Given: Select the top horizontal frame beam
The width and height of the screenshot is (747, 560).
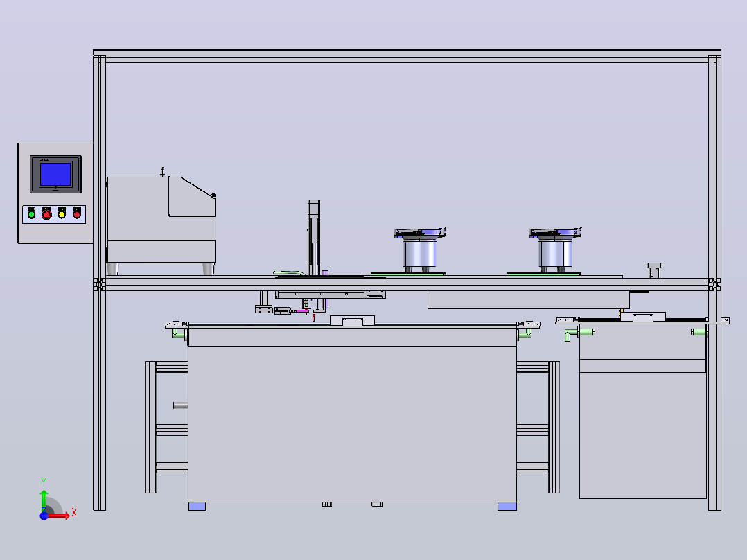Looking at the screenshot, I should (x=407, y=55).
